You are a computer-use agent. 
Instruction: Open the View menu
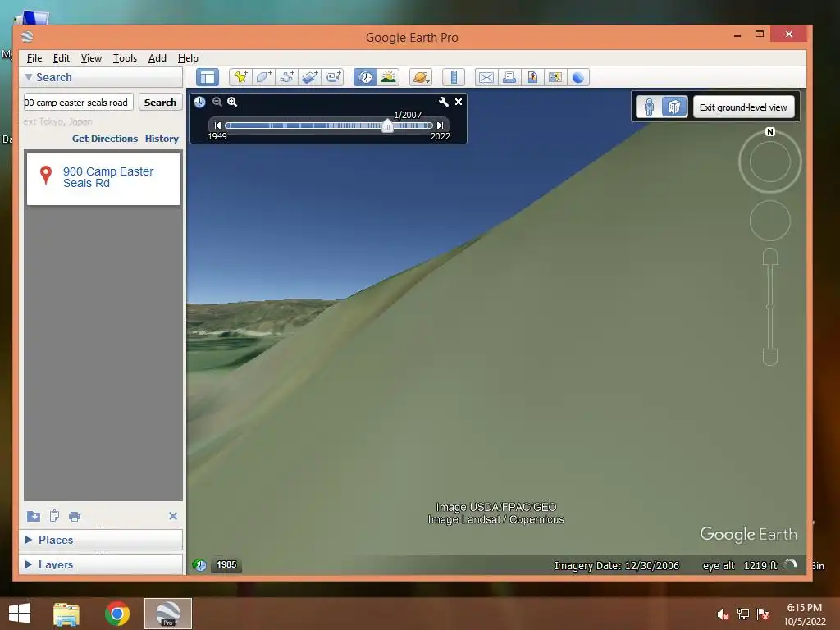point(91,58)
